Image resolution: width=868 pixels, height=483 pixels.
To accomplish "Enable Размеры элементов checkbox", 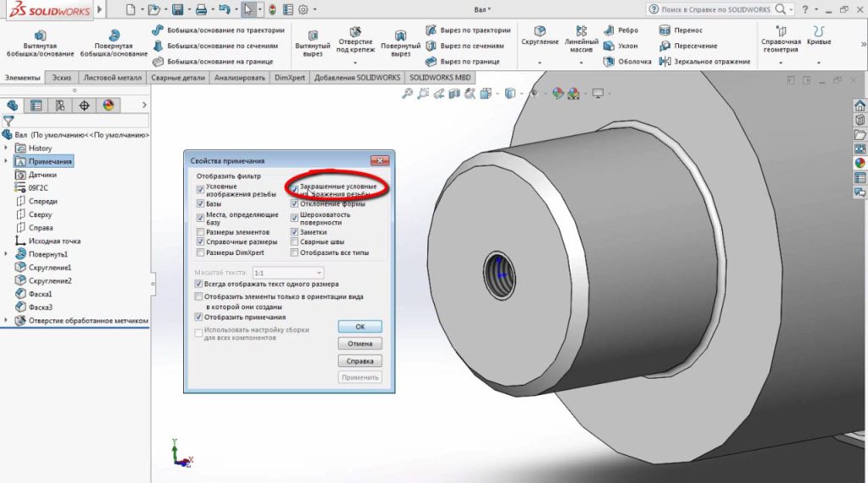I will pos(200,232).
